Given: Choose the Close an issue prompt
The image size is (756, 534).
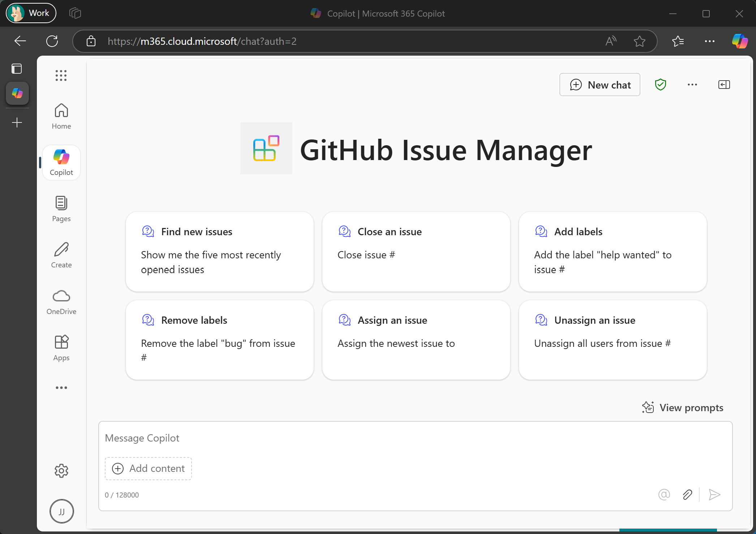Looking at the screenshot, I should [x=416, y=251].
